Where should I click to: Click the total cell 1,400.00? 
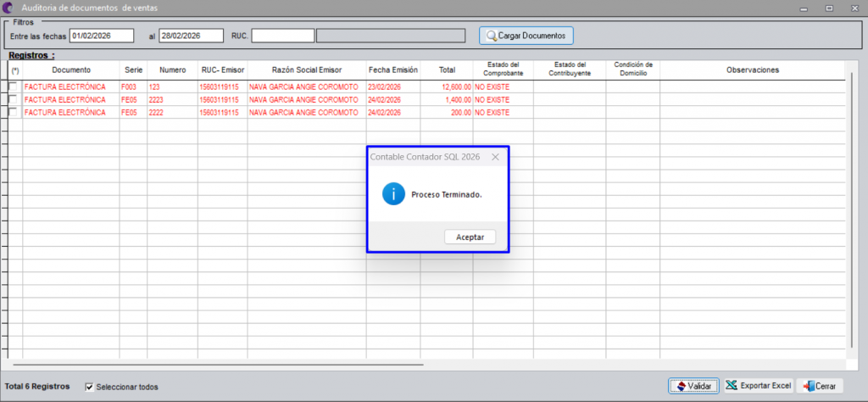pos(447,100)
